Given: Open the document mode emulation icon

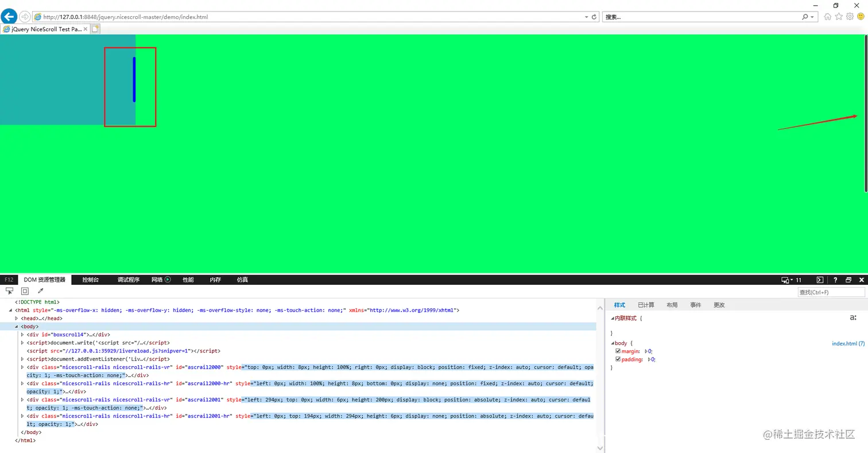Looking at the screenshot, I should pos(785,280).
